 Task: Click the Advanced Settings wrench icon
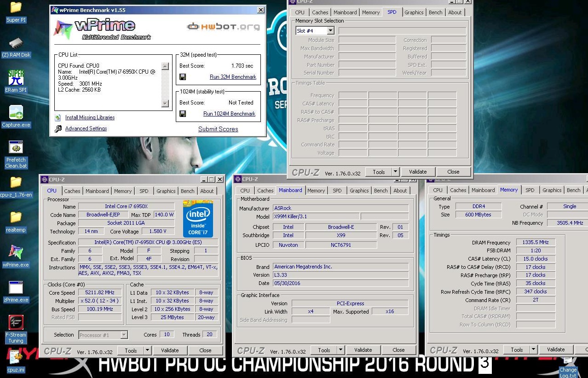pyautogui.click(x=58, y=129)
